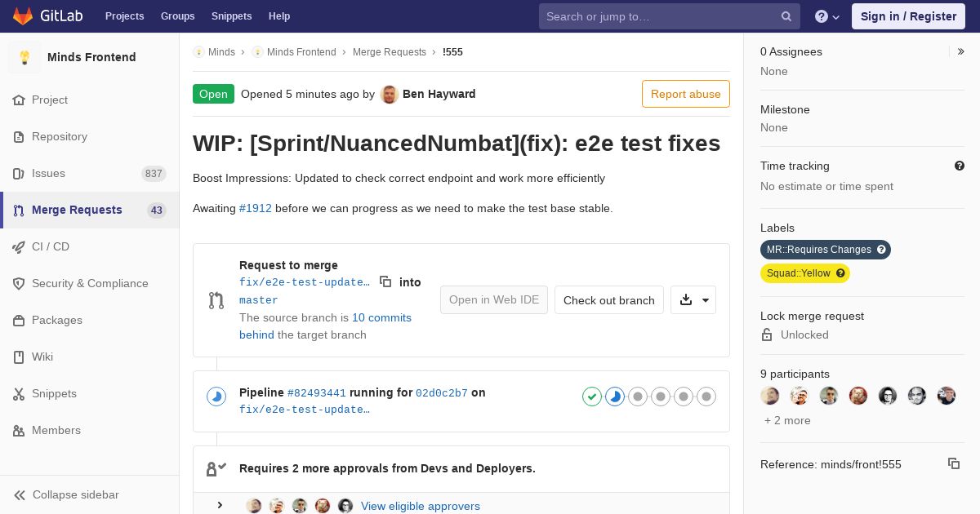Click the Report abuse button
This screenshot has width=980, height=514.
click(686, 94)
